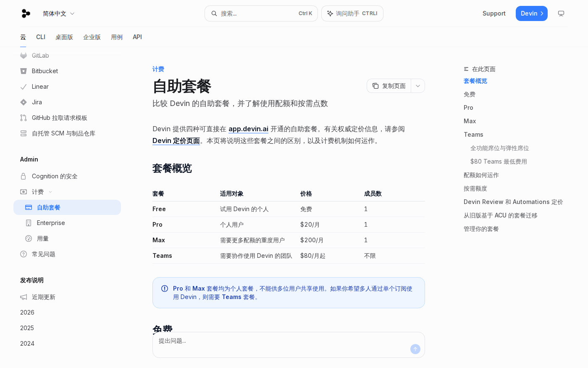Viewport: 588px width, 368px height.
Task: Click the blue Devin button
Action: point(531,13)
